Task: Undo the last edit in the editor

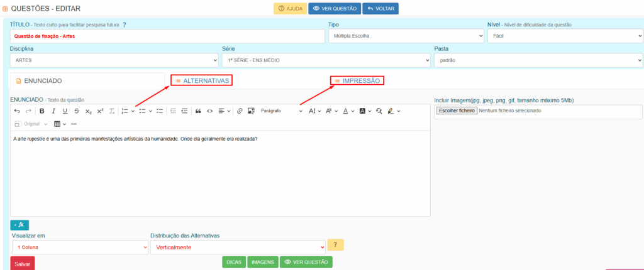Action: (x=17, y=111)
